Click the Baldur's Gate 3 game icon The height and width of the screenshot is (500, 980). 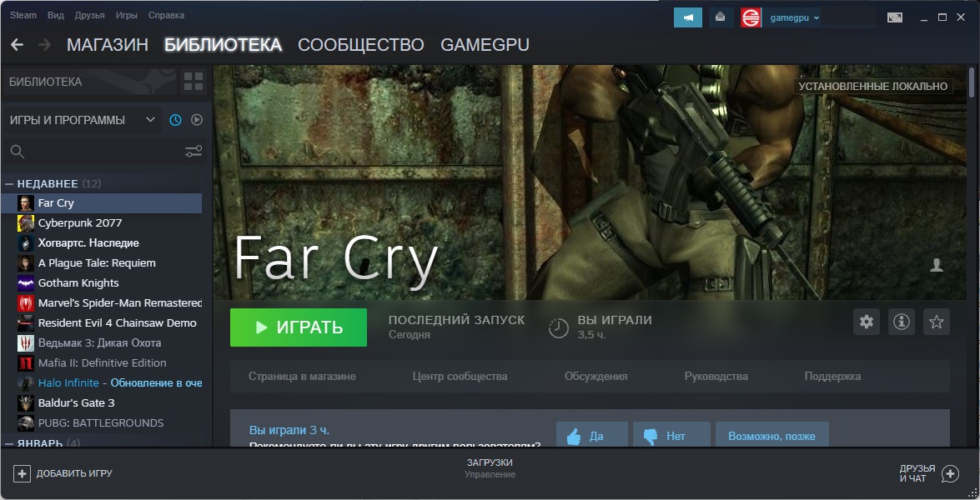(26, 402)
